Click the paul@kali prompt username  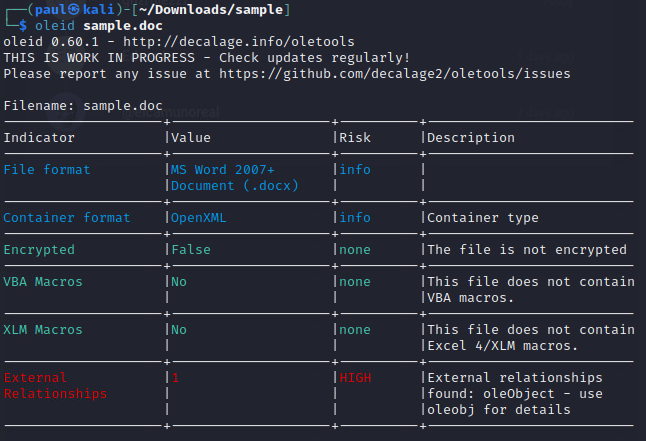(67, 9)
